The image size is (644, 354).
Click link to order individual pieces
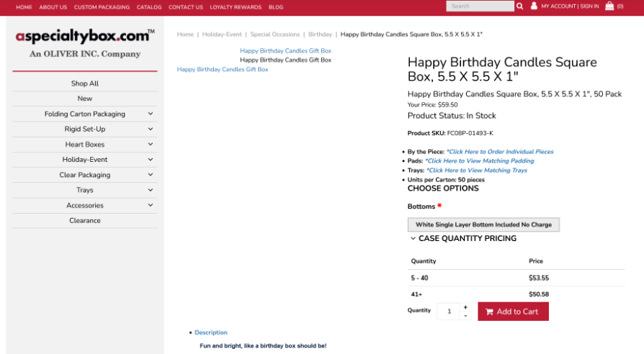point(499,152)
